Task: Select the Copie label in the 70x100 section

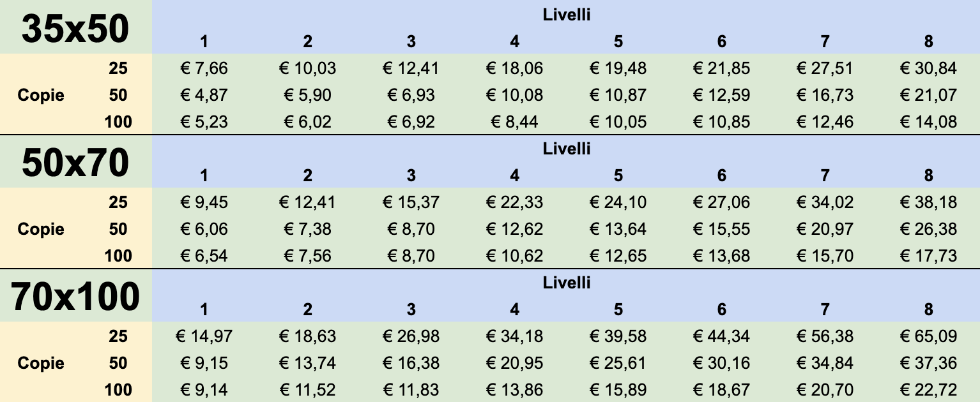Action: (41, 363)
